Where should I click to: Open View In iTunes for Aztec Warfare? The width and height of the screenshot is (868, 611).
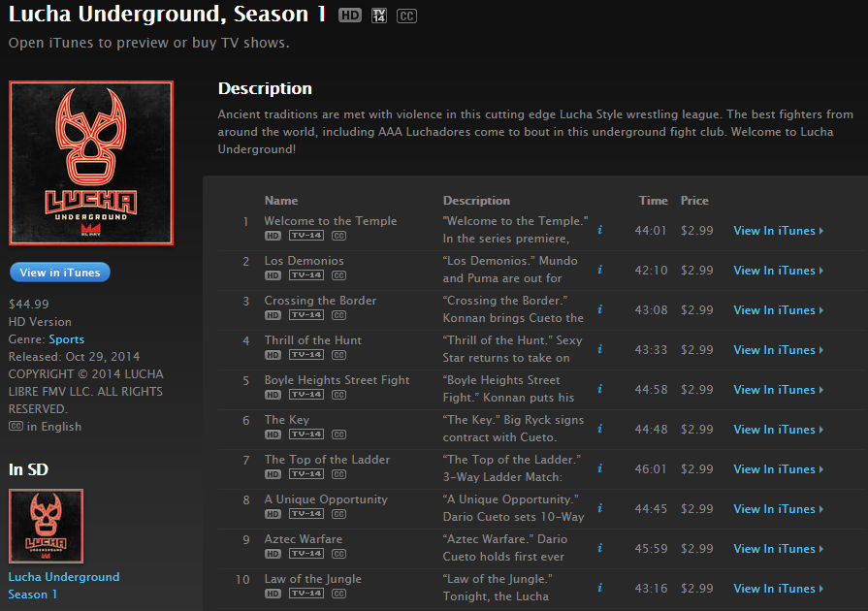point(779,550)
